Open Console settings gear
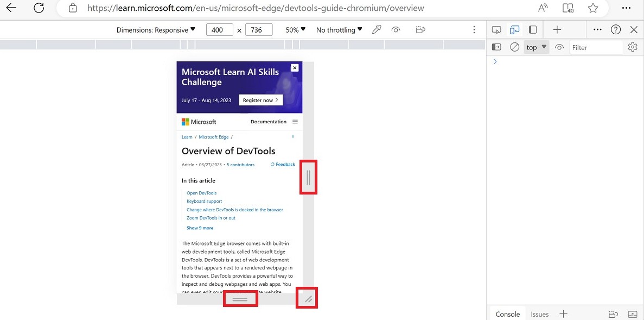644x320 pixels. pos(632,47)
